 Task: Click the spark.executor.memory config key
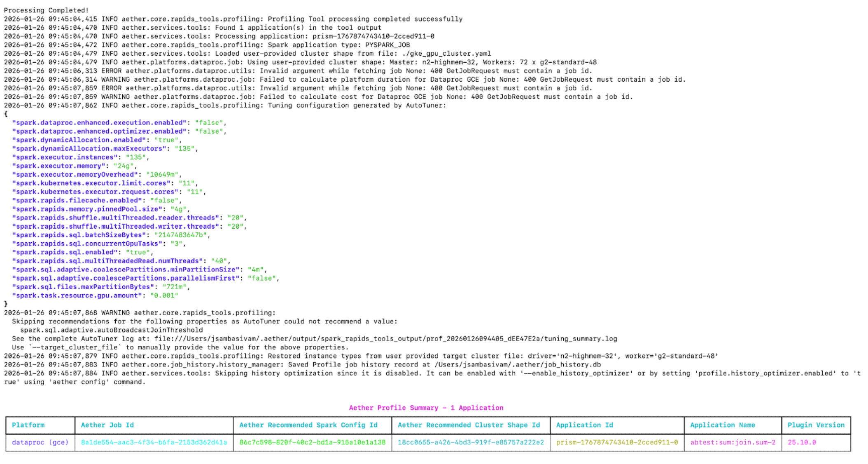59,166
